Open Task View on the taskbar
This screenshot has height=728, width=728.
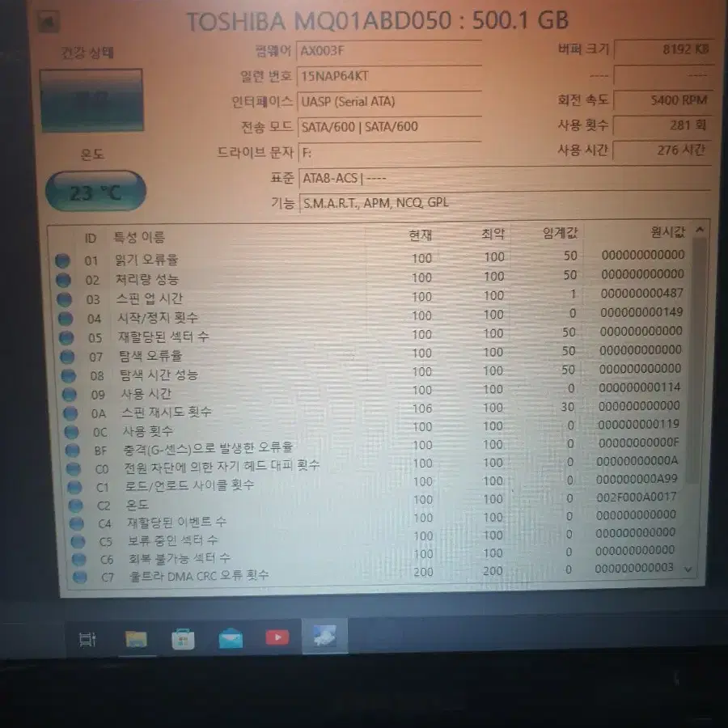[x=87, y=640]
